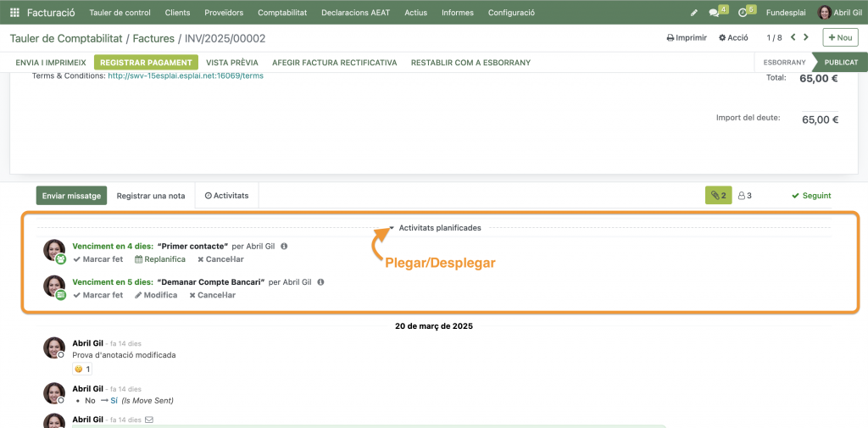Screen dimensions: 868x428
Task: Mark Primer contacte activity as done
Action: pyautogui.click(x=98, y=259)
